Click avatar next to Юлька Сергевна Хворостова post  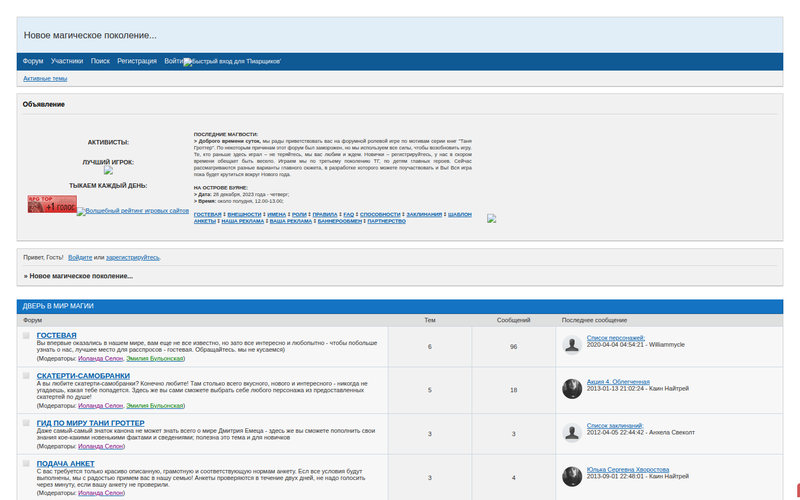click(572, 476)
